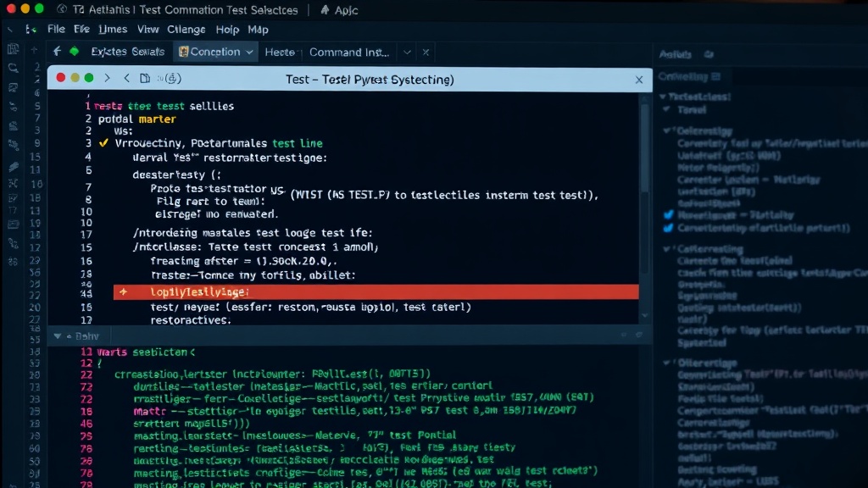Image resolution: width=868 pixels, height=488 pixels.
Task: Click the last small icon at the right of the Bahv bar
Action: coord(639,335)
